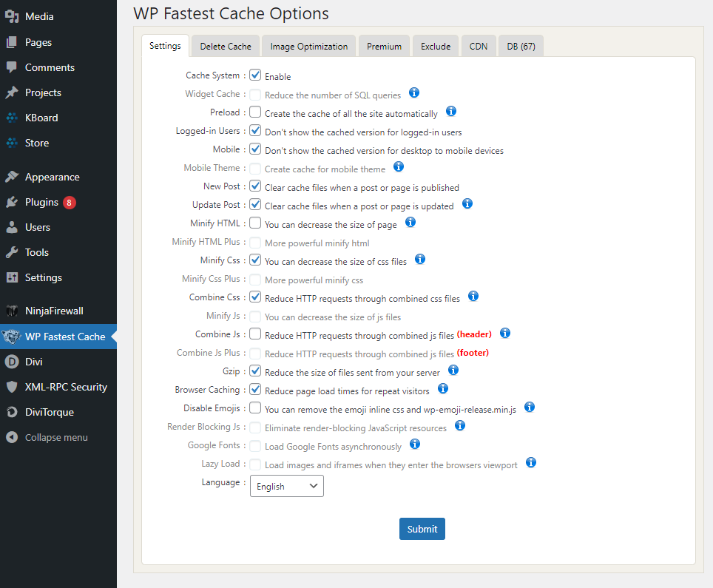Open info icon for Update Post
The width and height of the screenshot is (713, 588).
click(x=467, y=203)
